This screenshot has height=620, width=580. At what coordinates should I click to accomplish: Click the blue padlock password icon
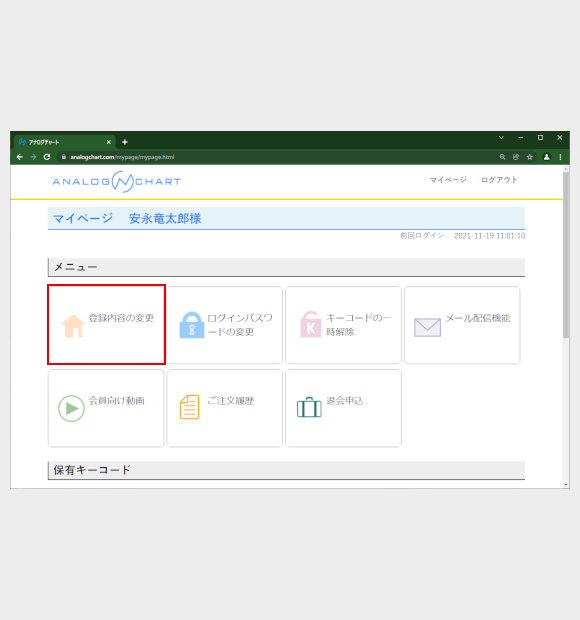(192, 325)
